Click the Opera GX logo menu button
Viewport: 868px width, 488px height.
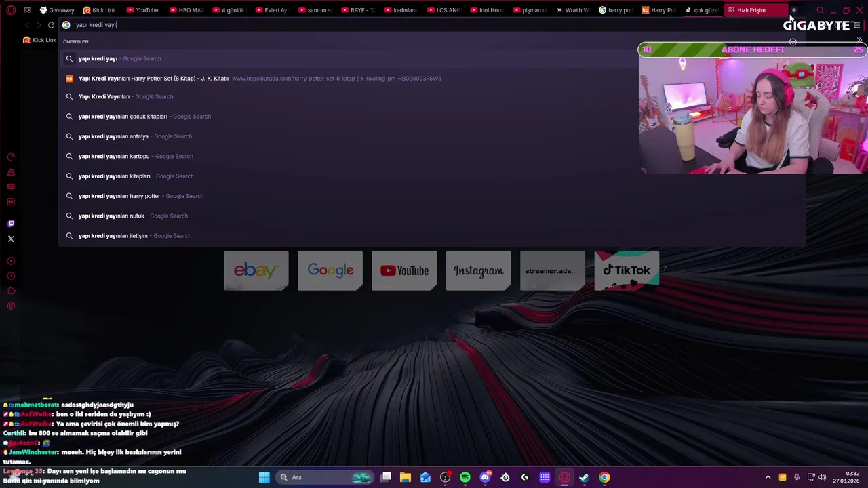[x=11, y=10]
